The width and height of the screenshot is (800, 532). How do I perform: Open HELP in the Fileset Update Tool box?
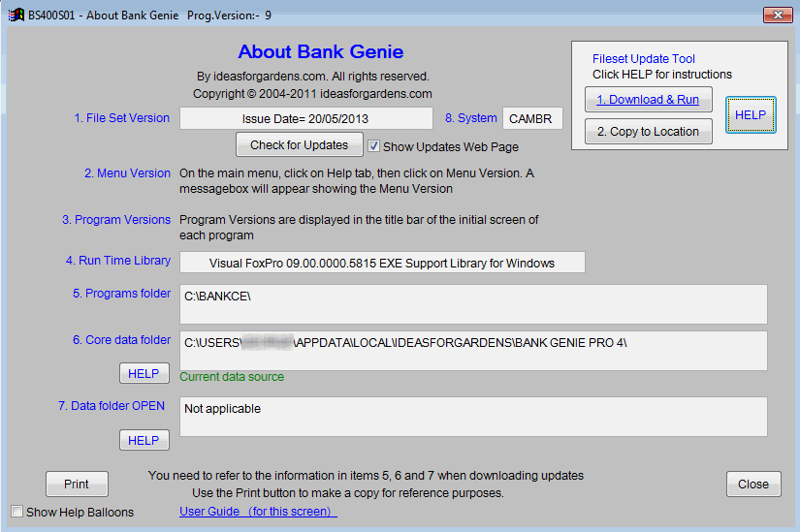(751, 115)
